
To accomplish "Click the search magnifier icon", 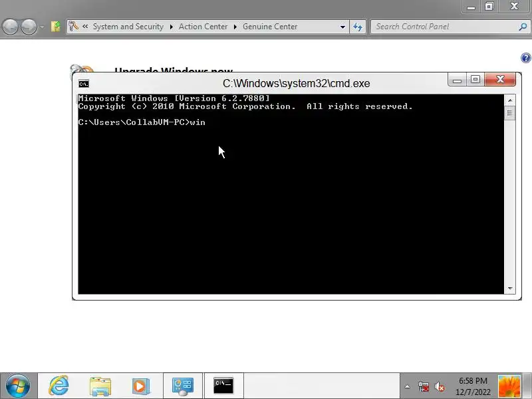I will (523, 27).
